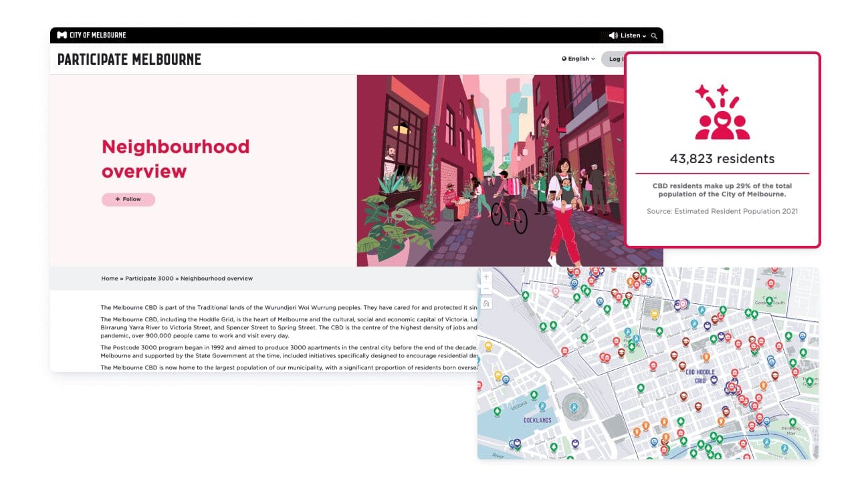
Task: Click the Listen speaker icon
Action: tap(613, 35)
